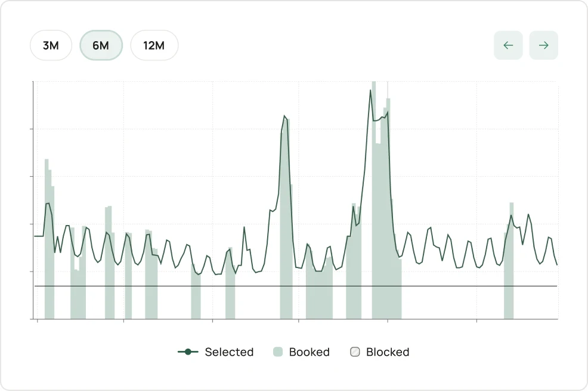Click the Blocked legend swatch

point(355,352)
